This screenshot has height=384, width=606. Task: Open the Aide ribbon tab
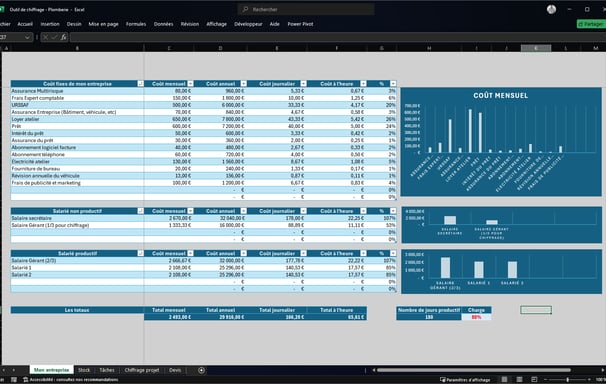pyautogui.click(x=274, y=24)
